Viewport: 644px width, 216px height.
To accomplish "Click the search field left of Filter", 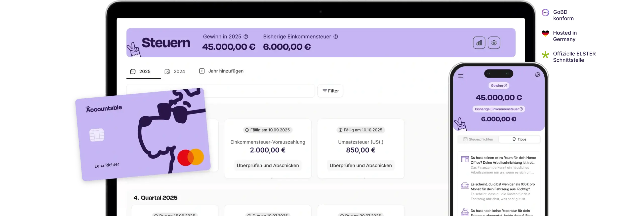I will pos(220,91).
